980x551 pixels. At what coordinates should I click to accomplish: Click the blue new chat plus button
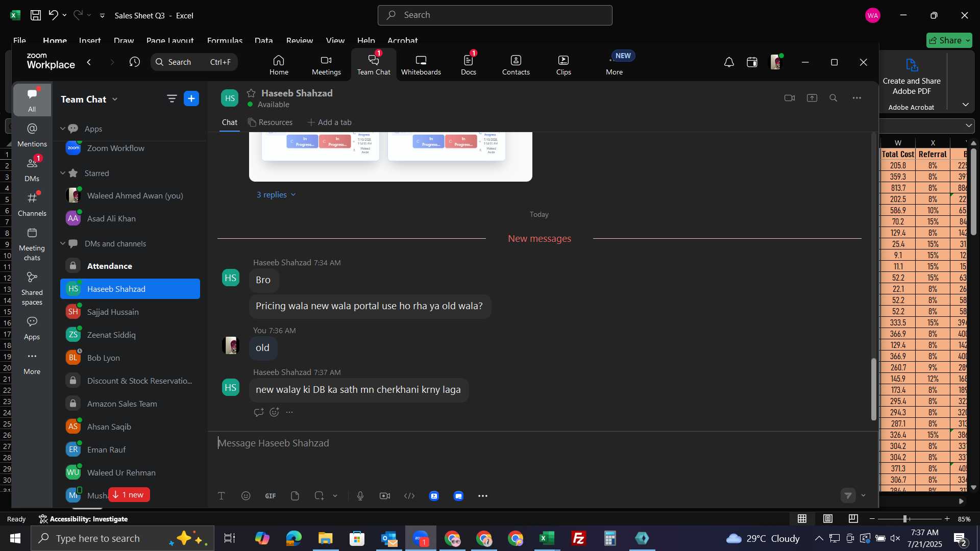[x=191, y=98]
